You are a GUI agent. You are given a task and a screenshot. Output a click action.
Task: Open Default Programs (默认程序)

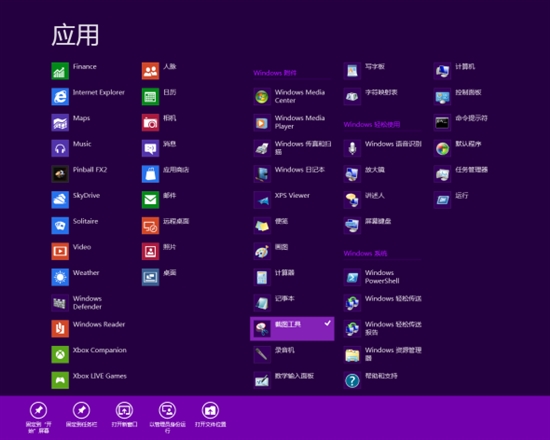pyautogui.click(x=458, y=148)
